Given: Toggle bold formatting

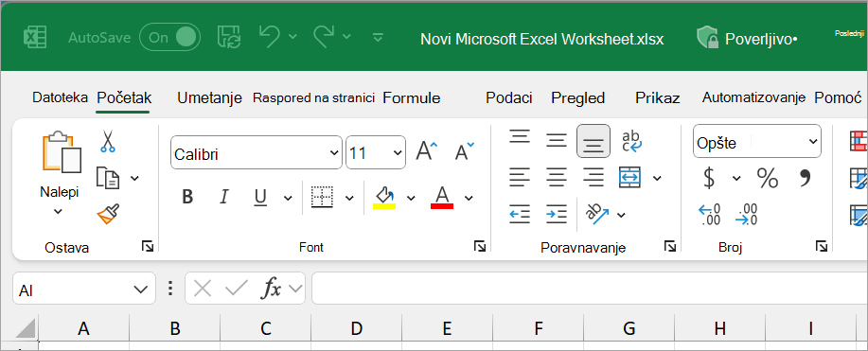Looking at the screenshot, I should click(x=187, y=197).
